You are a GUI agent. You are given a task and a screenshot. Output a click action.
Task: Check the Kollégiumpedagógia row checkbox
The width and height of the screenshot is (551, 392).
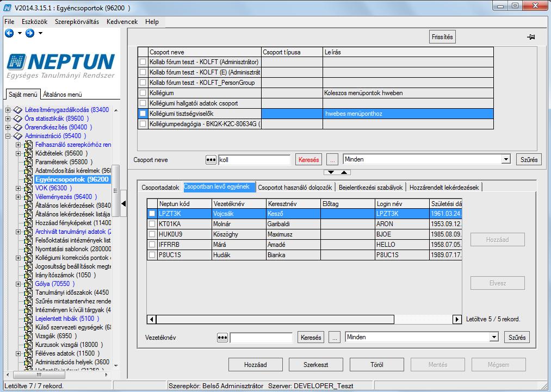[143, 123]
